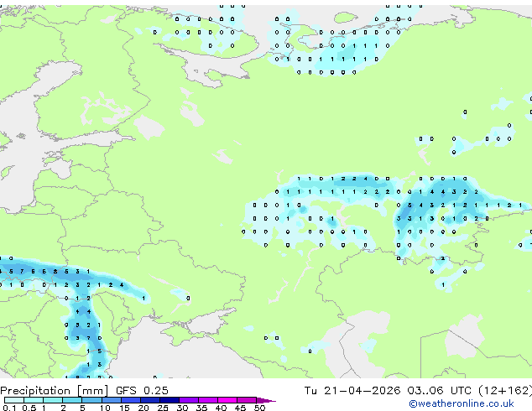
Task: Select the 45–50 mm legend swatch
Action: click(247, 400)
